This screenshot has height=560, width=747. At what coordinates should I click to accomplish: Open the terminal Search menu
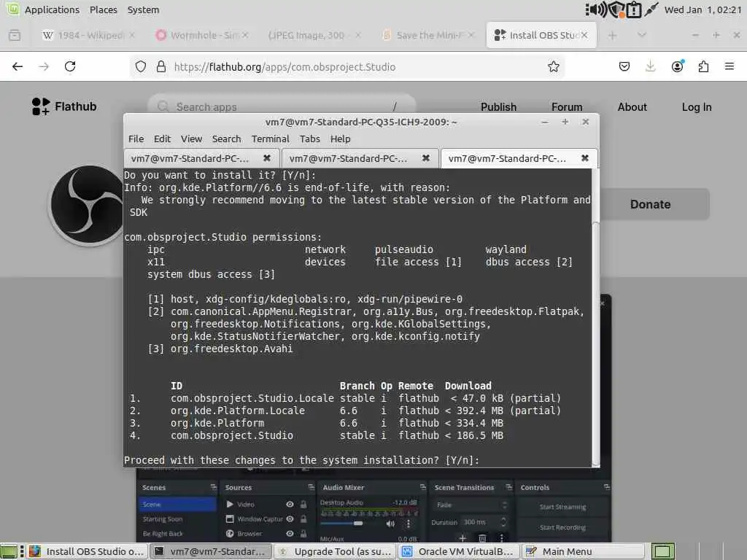(x=226, y=139)
